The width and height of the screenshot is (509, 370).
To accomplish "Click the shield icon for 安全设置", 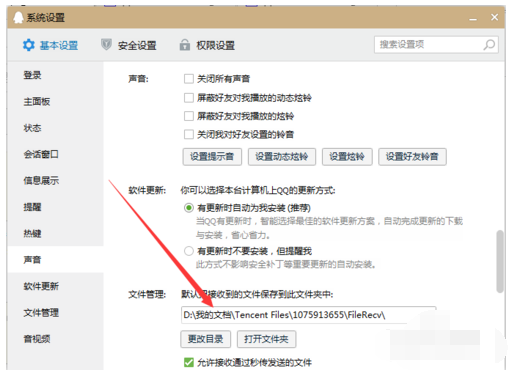I will (x=106, y=44).
